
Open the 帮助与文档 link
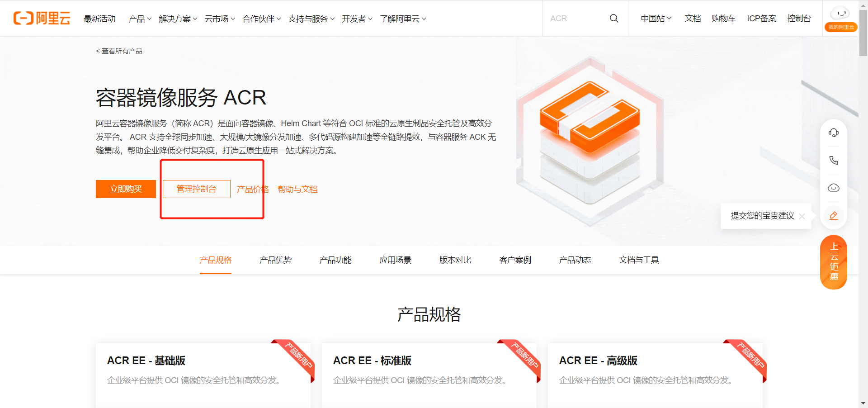(x=298, y=190)
